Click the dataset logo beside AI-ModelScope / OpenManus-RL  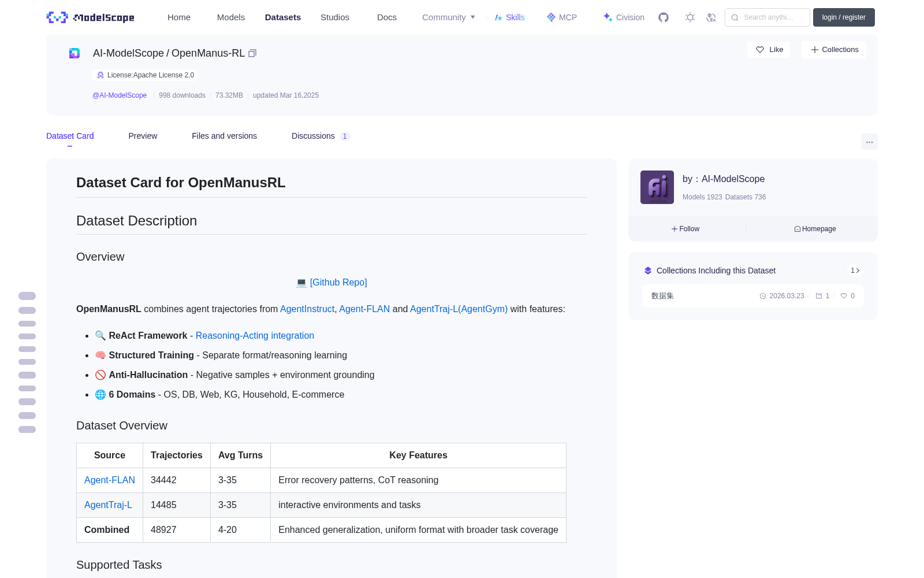tap(74, 53)
